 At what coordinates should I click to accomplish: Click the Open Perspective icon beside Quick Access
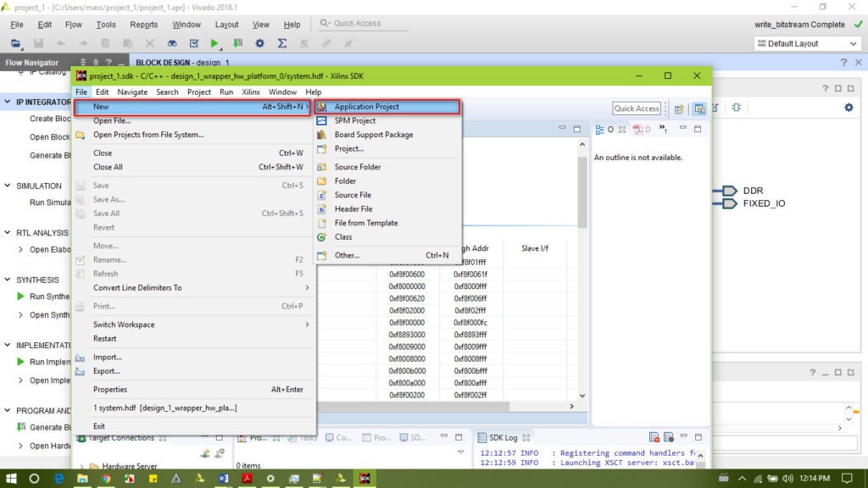click(679, 108)
